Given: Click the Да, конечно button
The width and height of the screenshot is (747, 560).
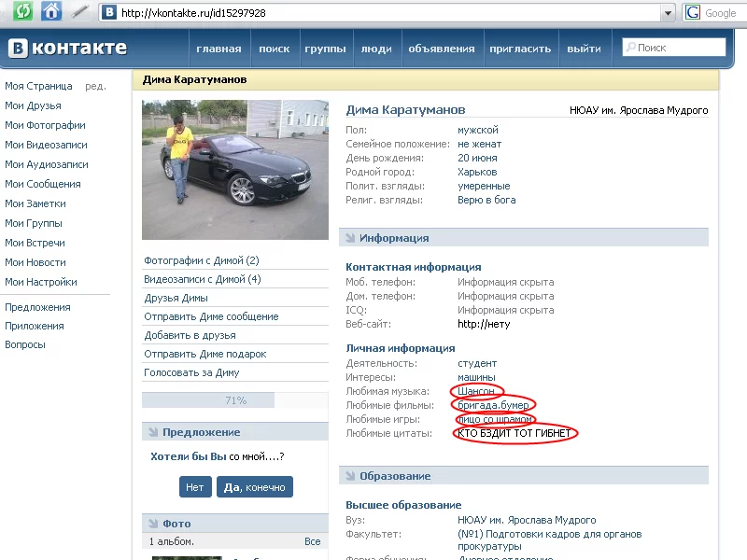Looking at the screenshot, I should point(254,487).
